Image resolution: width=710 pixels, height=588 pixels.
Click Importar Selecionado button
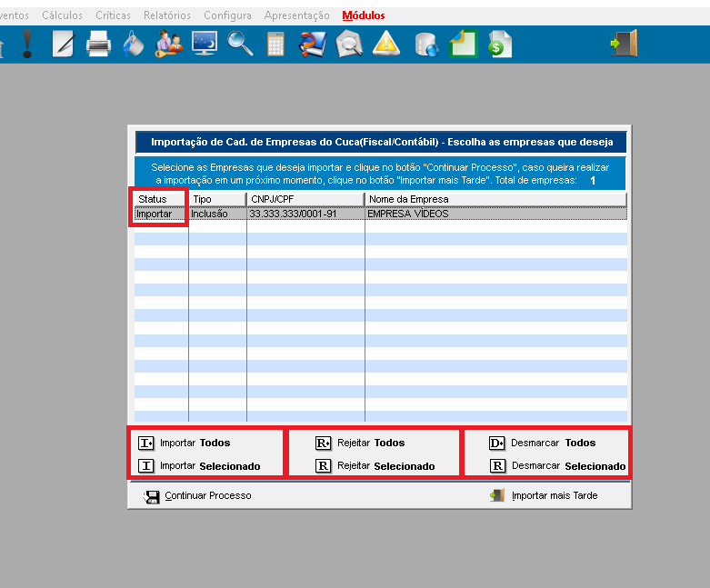pos(199,466)
